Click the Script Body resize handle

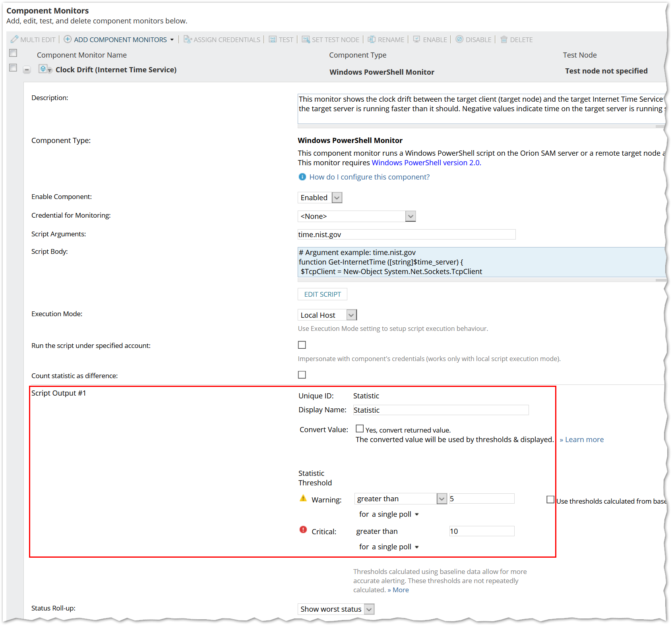coord(660,280)
